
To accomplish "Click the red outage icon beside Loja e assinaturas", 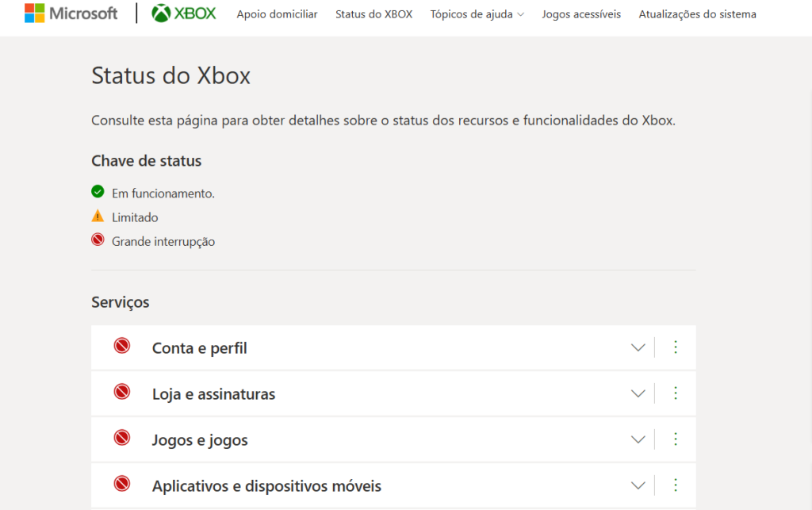I will click(x=121, y=392).
